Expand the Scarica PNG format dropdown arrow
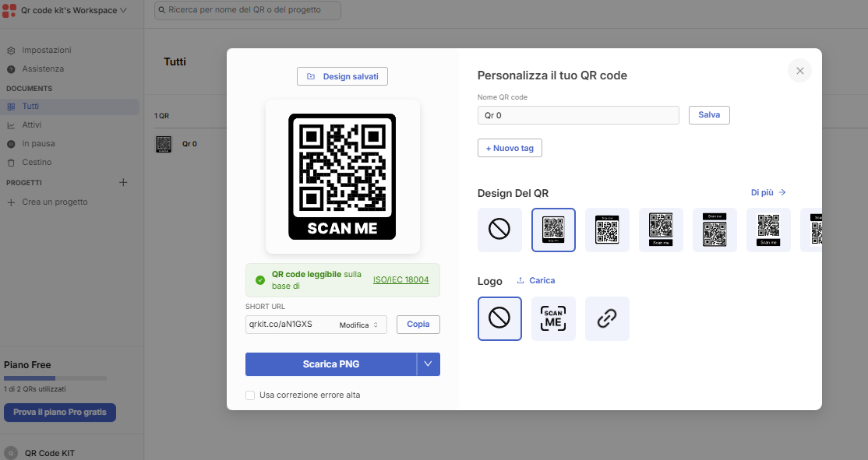Screen dimensions: 868x460 (x=428, y=363)
